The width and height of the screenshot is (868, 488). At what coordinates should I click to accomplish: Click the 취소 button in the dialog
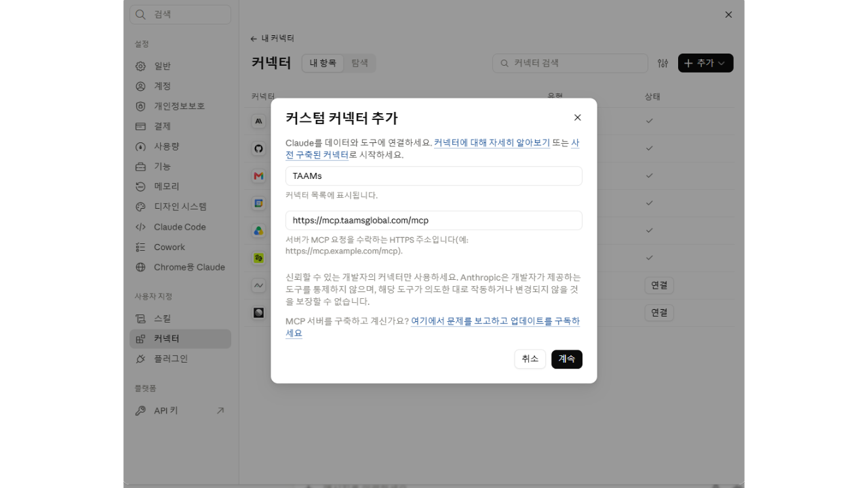coord(530,359)
